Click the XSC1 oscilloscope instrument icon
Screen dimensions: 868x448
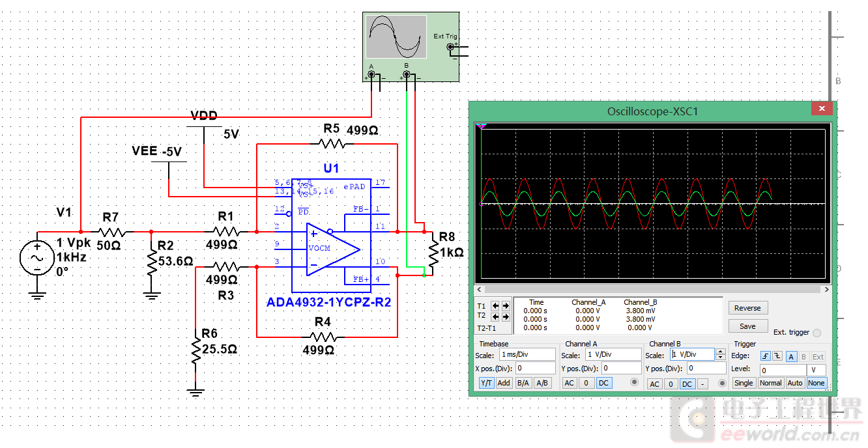[x=411, y=48]
